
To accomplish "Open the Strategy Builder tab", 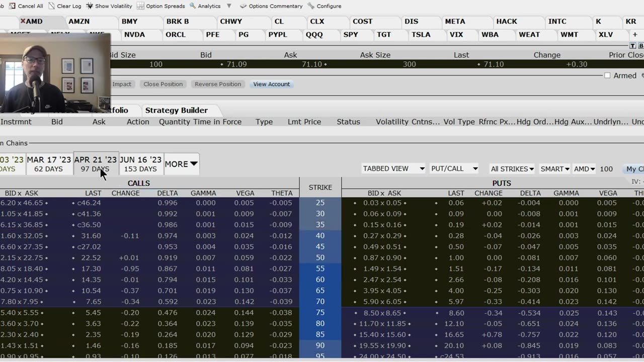I will click(176, 110).
